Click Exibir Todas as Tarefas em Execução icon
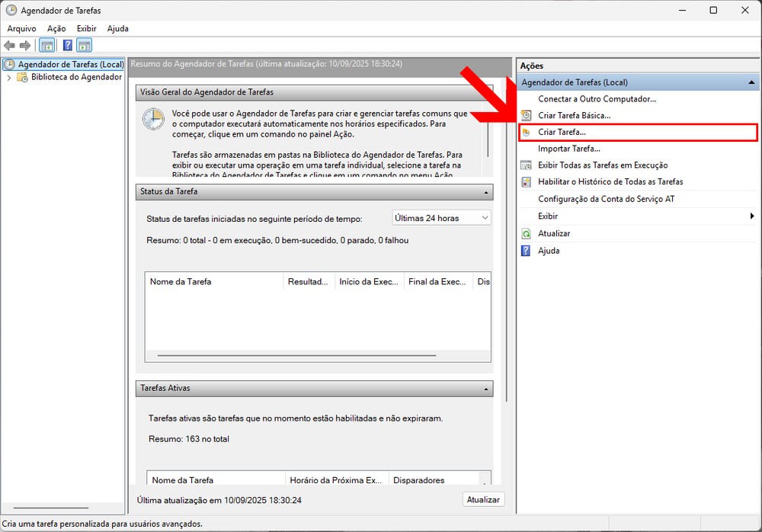 [x=526, y=165]
